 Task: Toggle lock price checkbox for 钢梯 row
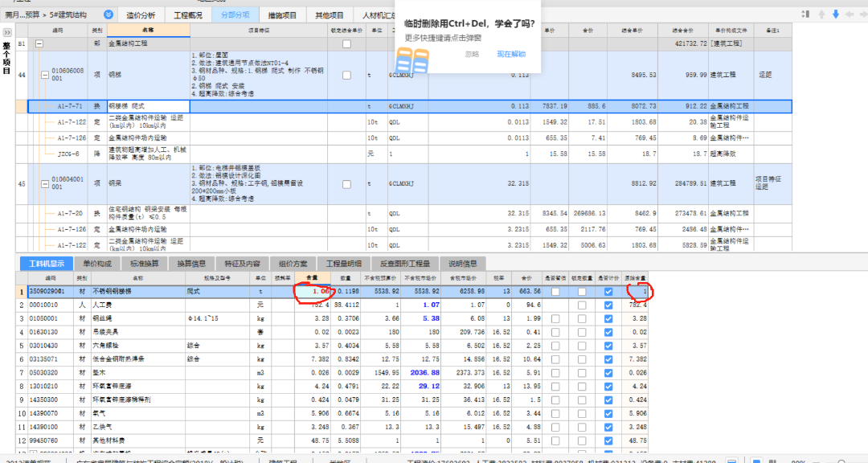pyautogui.click(x=346, y=75)
